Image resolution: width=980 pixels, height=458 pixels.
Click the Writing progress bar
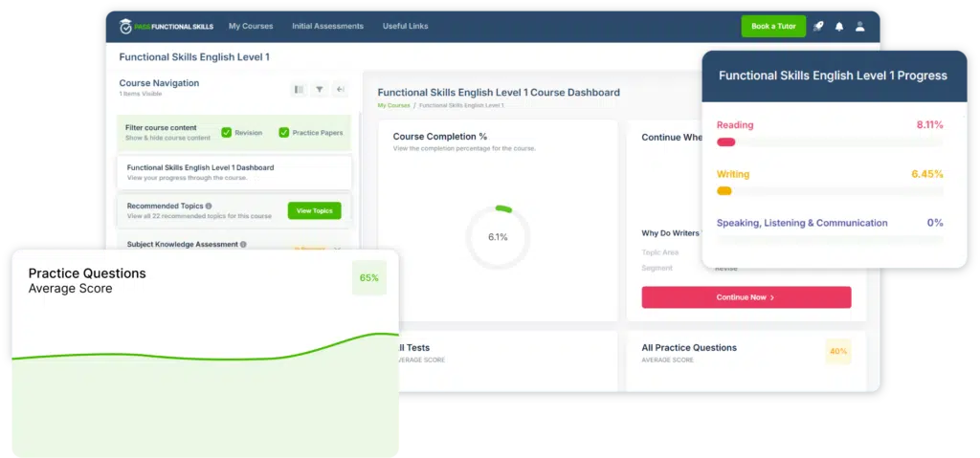pos(830,191)
